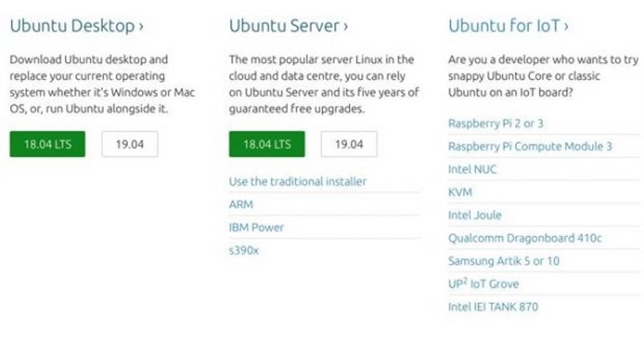The height and width of the screenshot is (341, 644).
Task: Download Ubuntu Server 19.04
Action: [349, 144]
